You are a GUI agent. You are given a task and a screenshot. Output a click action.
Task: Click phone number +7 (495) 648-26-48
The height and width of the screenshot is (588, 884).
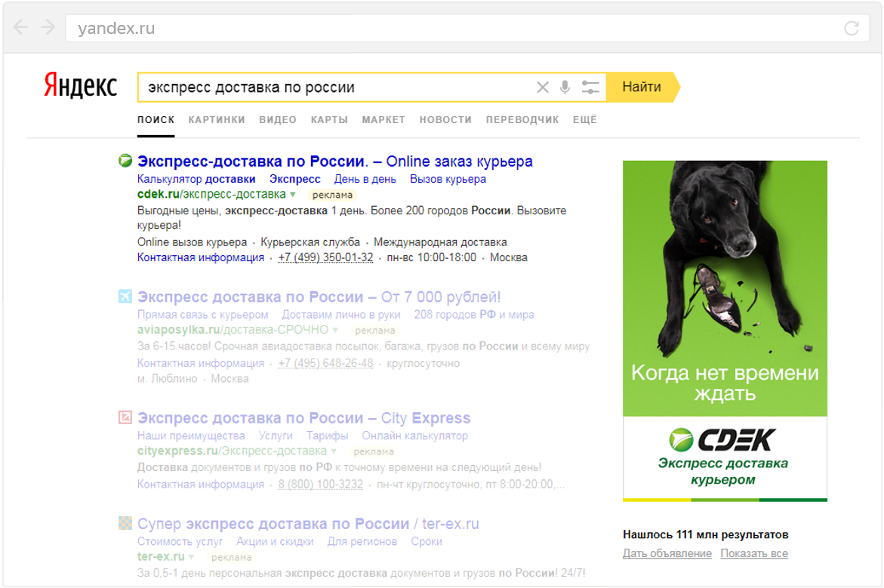point(325,363)
